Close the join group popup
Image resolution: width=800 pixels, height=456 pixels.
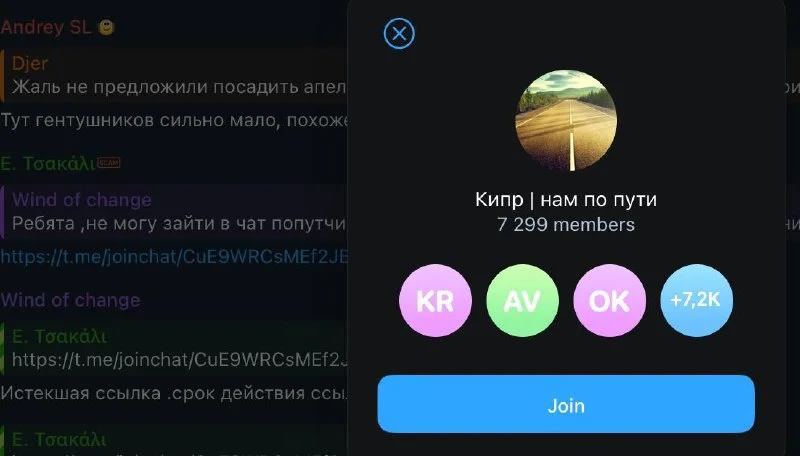coord(399,34)
